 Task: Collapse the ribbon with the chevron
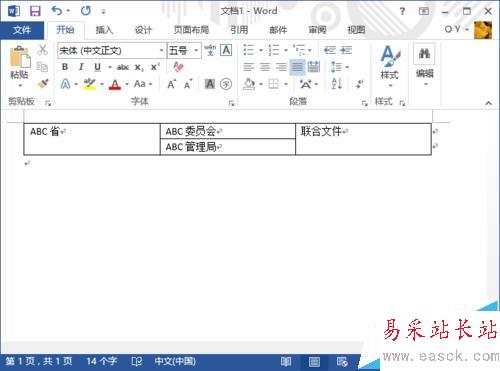488,103
